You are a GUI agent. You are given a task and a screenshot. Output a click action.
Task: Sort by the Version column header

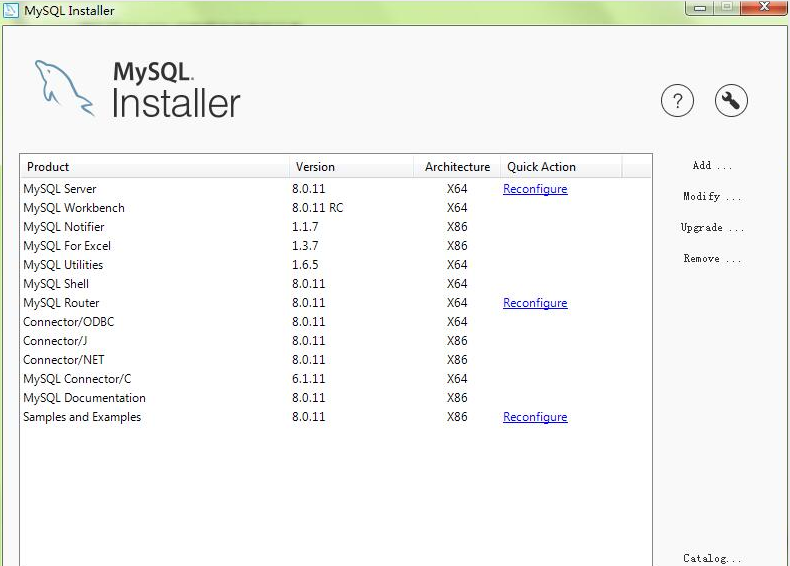pyautogui.click(x=351, y=167)
